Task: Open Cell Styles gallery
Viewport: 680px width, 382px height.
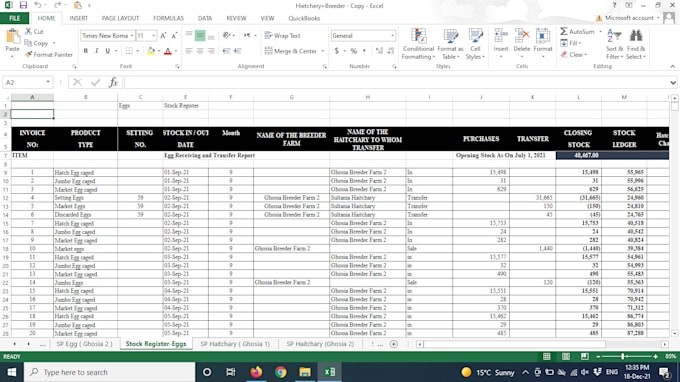Action: pos(475,44)
